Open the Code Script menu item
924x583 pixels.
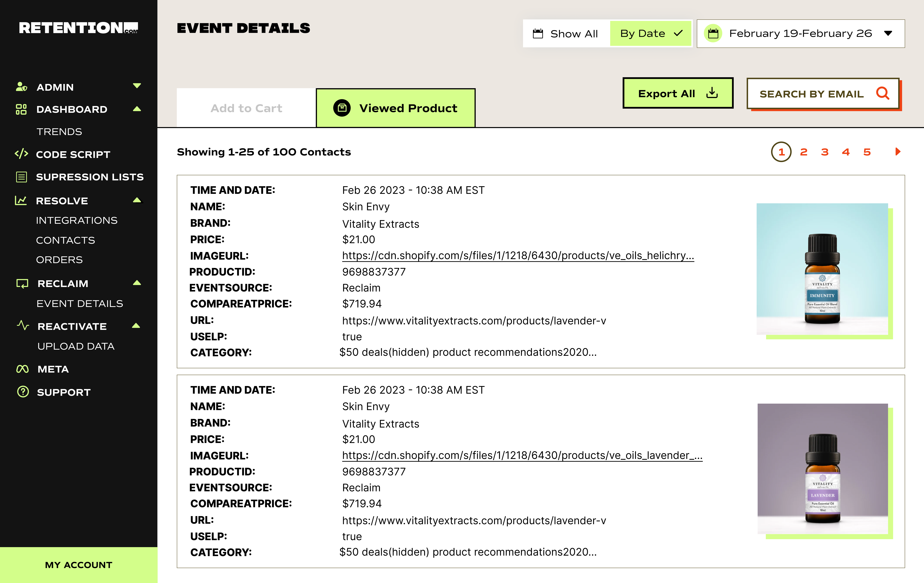click(73, 155)
